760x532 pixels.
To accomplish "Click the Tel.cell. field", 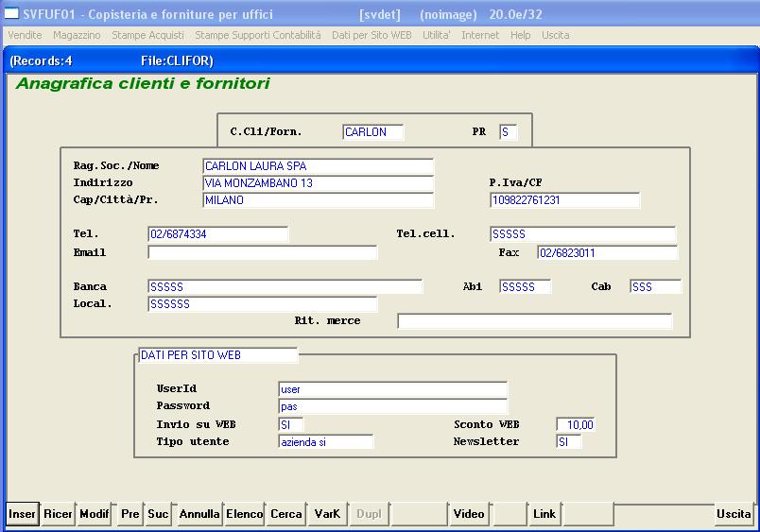I will [x=582, y=234].
